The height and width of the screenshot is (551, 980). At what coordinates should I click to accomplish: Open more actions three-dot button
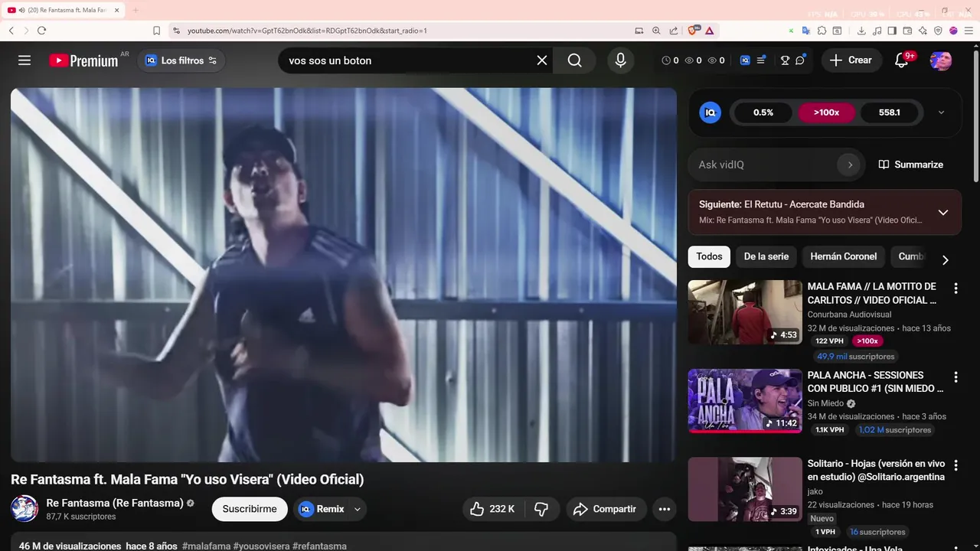click(665, 509)
